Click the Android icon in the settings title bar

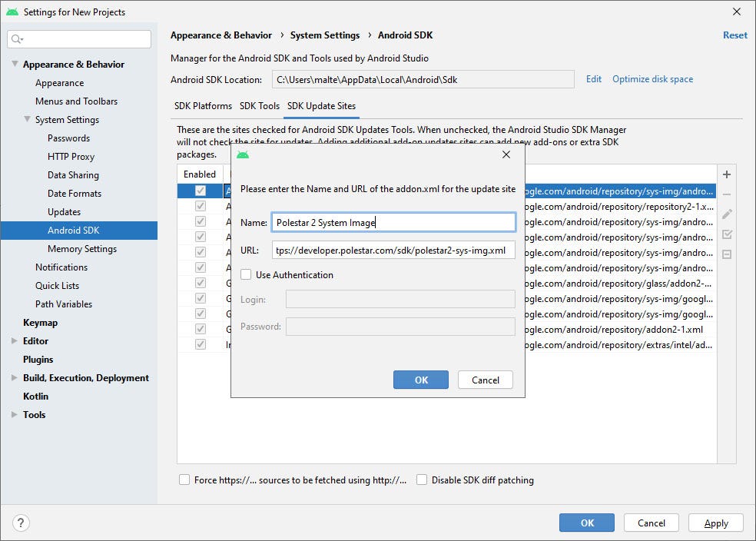pos(12,12)
